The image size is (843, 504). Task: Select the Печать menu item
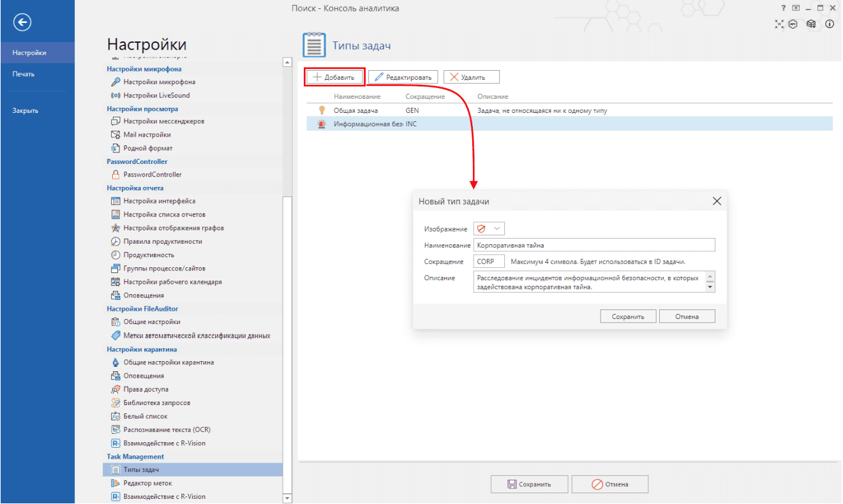pyautogui.click(x=24, y=74)
